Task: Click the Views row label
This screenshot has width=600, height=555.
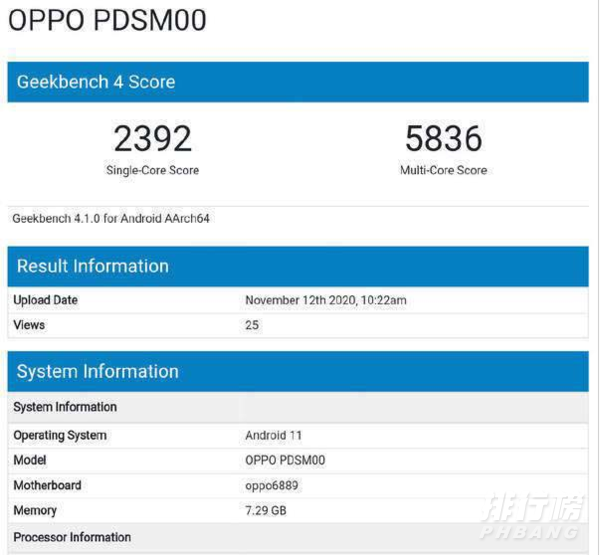Action: pos(29,325)
